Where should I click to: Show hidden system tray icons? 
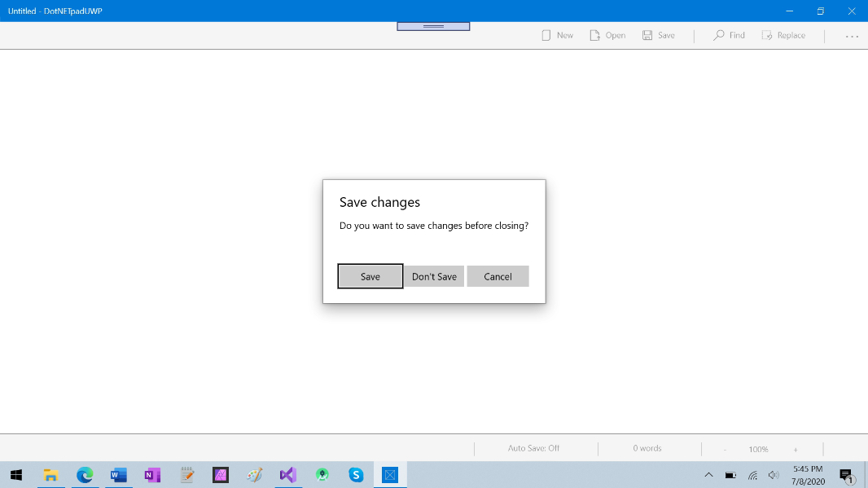point(708,475)
